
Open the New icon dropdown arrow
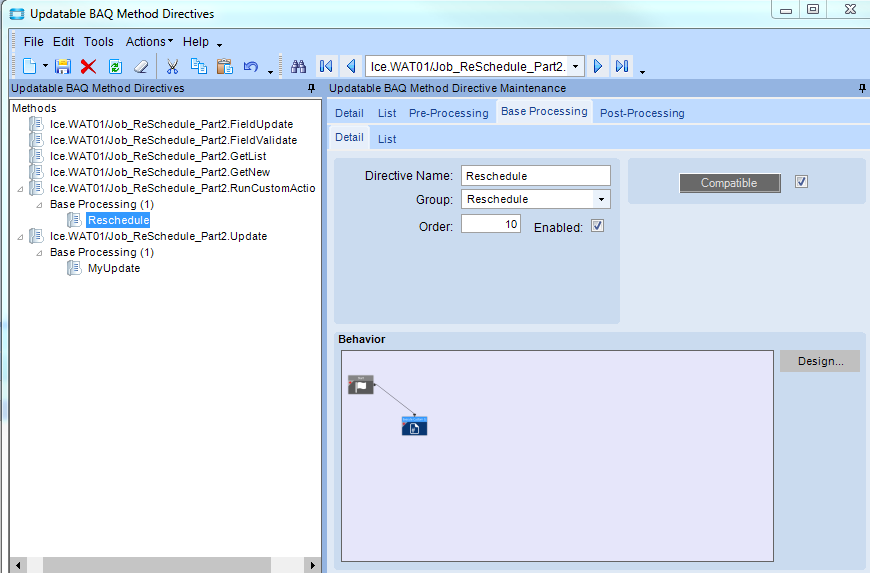[45, 67]
